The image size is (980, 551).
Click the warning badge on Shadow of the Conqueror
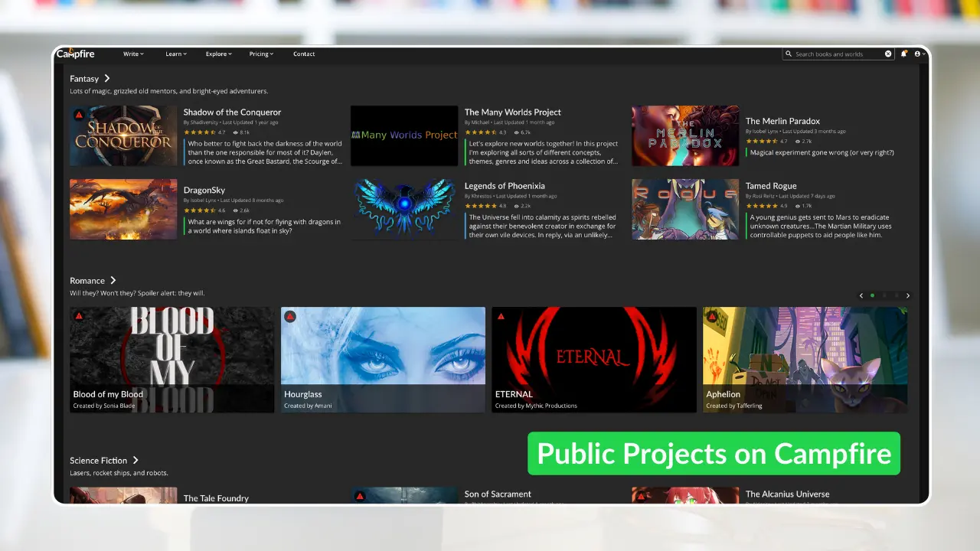(79, 115)
